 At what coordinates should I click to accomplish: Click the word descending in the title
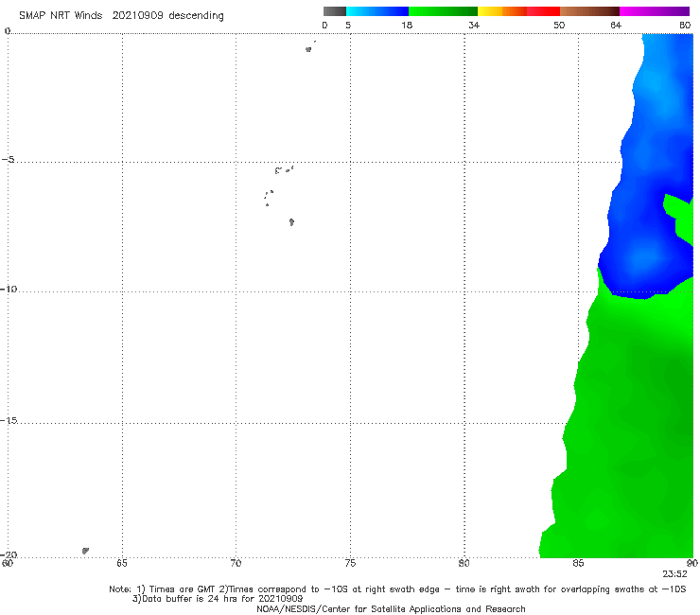click(x=196, y=16)
